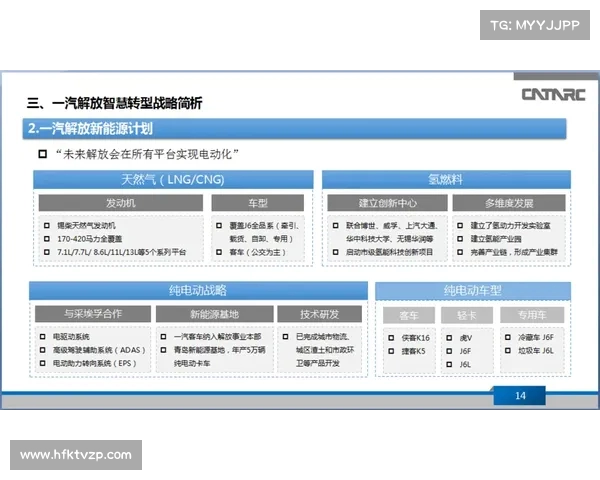
Task: Click the gray '发动机' label
Action: pyautogui.click(x=121, y=203)
